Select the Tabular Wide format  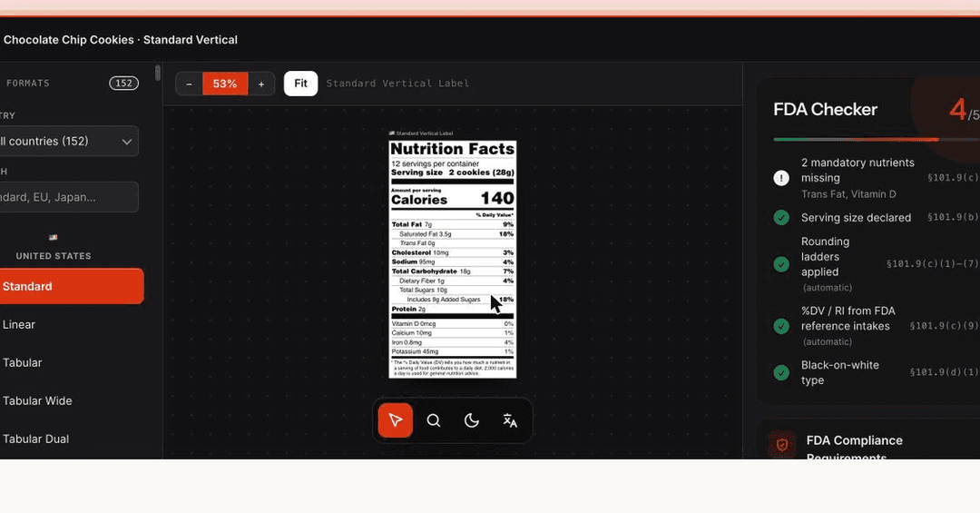(71, 401)
